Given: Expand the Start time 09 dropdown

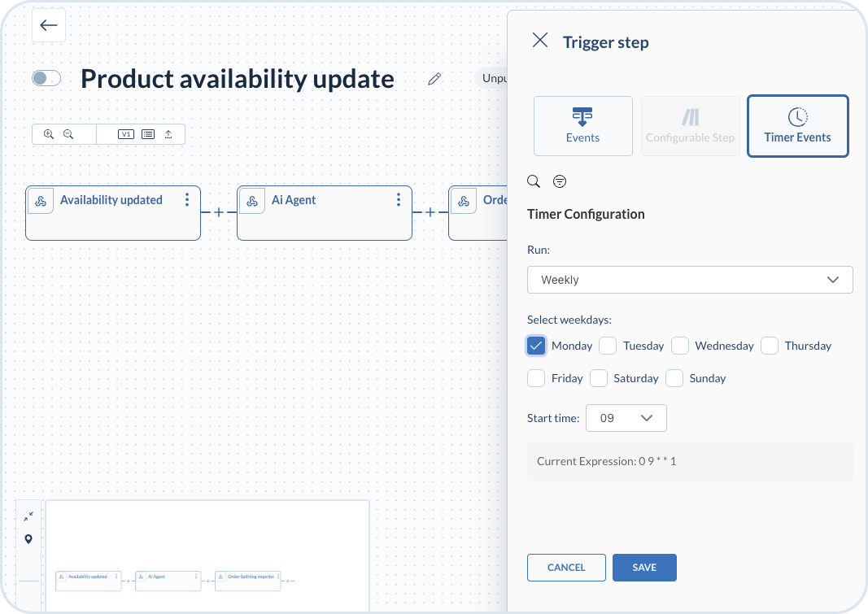Looking at the screenshot, I should (x=626, y=418).
